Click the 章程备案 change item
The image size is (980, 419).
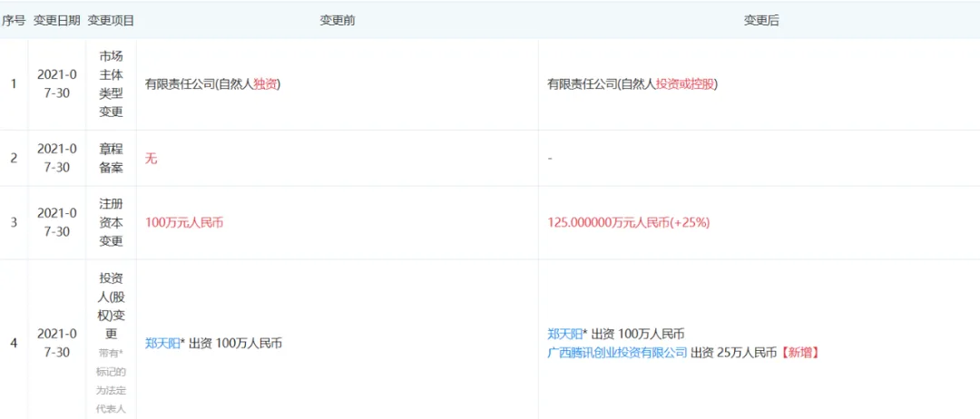(111, 159)
